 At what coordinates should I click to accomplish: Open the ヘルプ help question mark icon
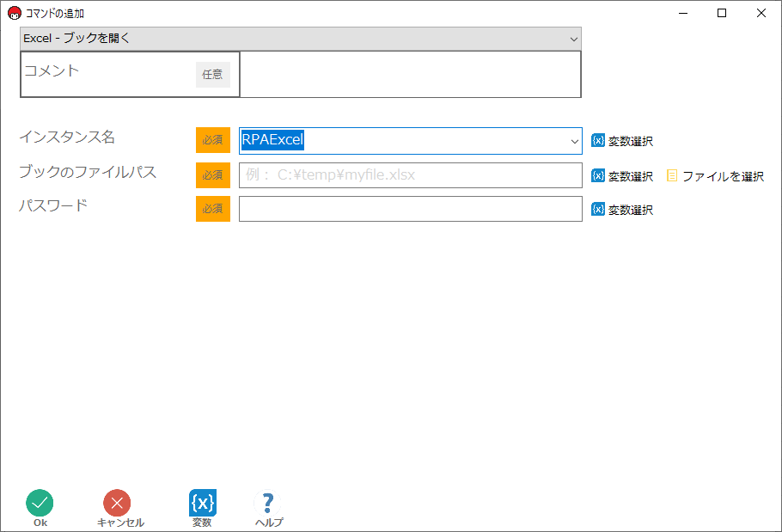click(268, 503)
